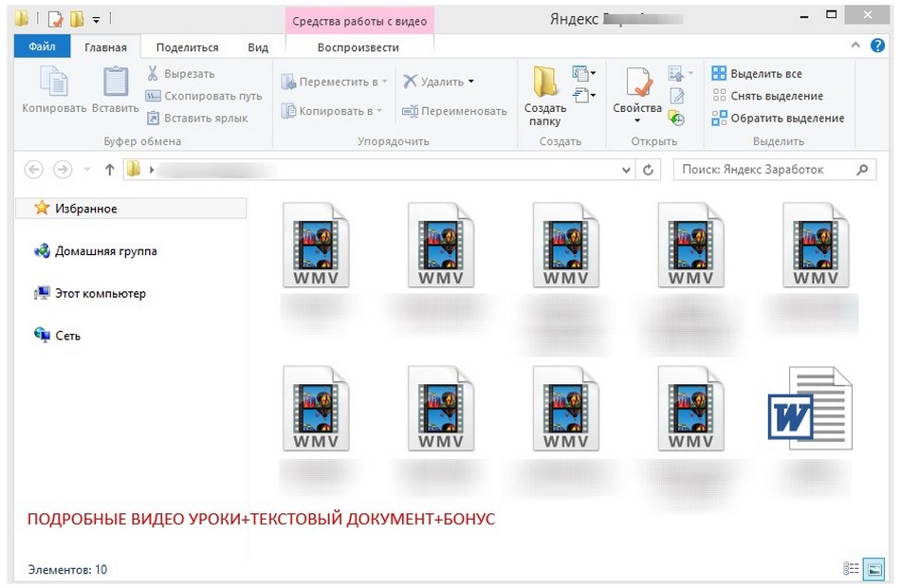Click the Вставить paste icon
Image resolution: width=901 pixels, height=588 pixels.
click(x=116, y=82)
